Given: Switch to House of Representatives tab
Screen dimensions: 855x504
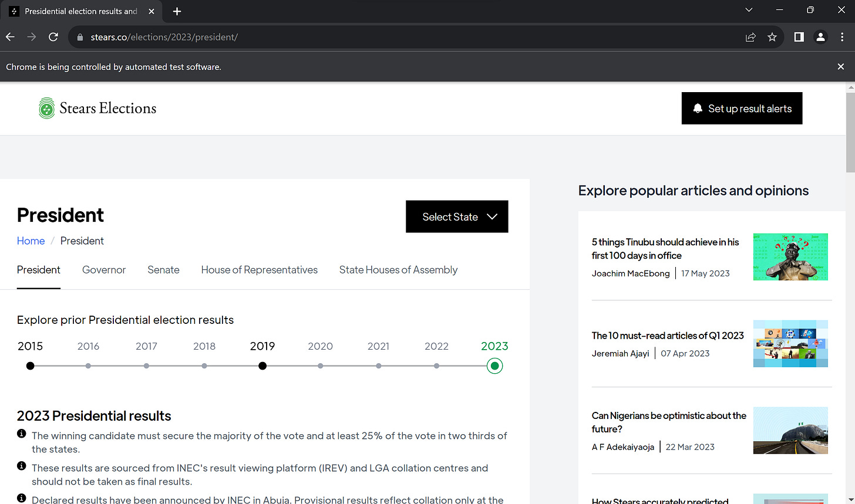Looking at the screenshot, I should (260, 270).
